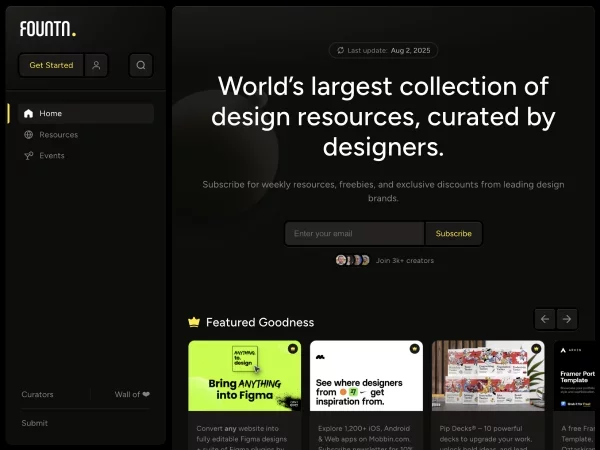
Task: Click the star badge on Mobbin card
Action: (x=414, y=349)
